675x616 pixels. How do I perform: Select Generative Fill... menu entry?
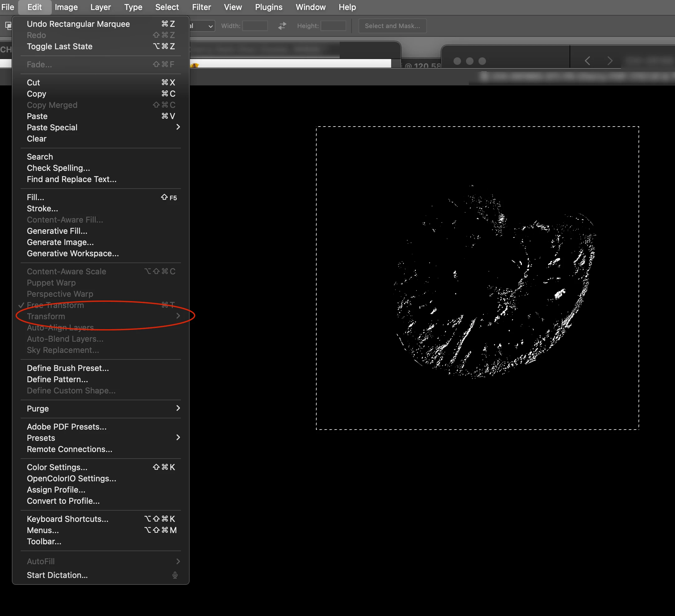click(57, 231)
